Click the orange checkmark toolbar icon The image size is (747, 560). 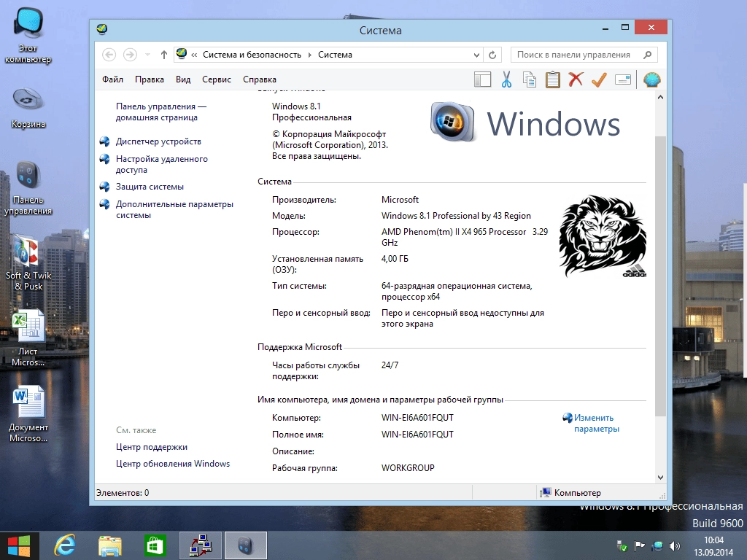(599, 79)
